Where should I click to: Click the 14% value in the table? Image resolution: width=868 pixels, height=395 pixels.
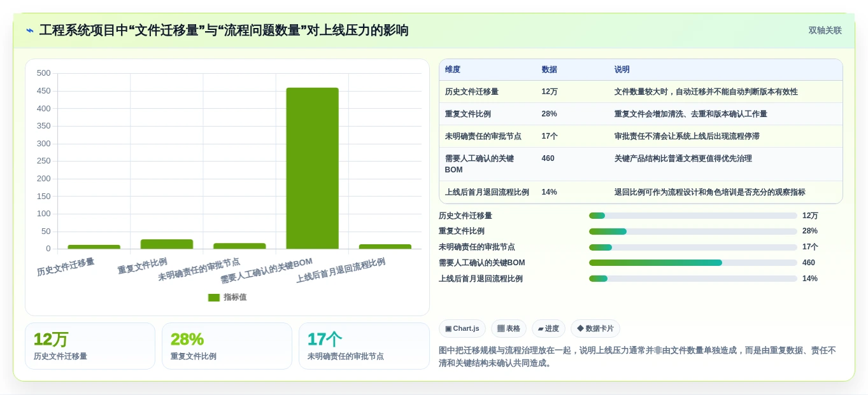click(x=549, y=192)
